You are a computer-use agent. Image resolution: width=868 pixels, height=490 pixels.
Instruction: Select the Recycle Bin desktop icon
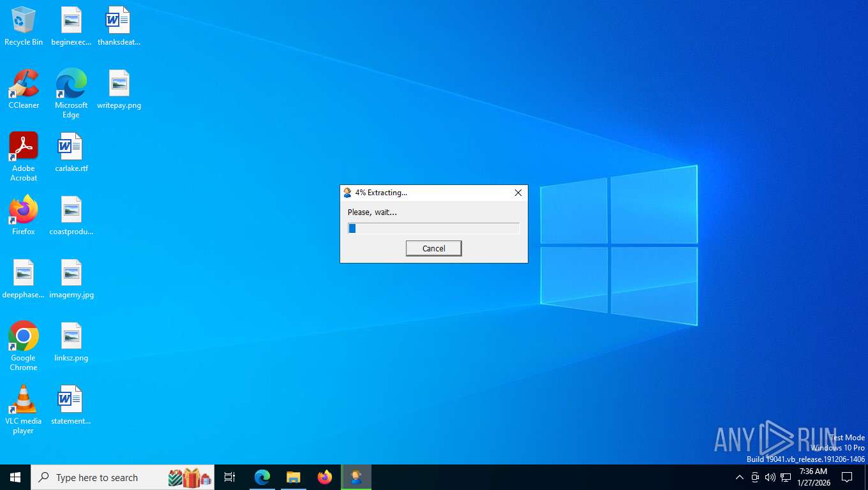point(24,27)
